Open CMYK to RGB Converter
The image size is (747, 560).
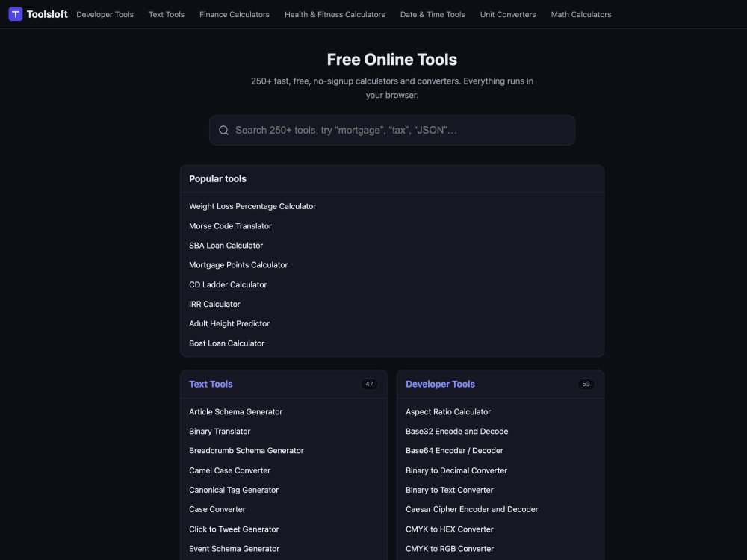coord(450,549)
